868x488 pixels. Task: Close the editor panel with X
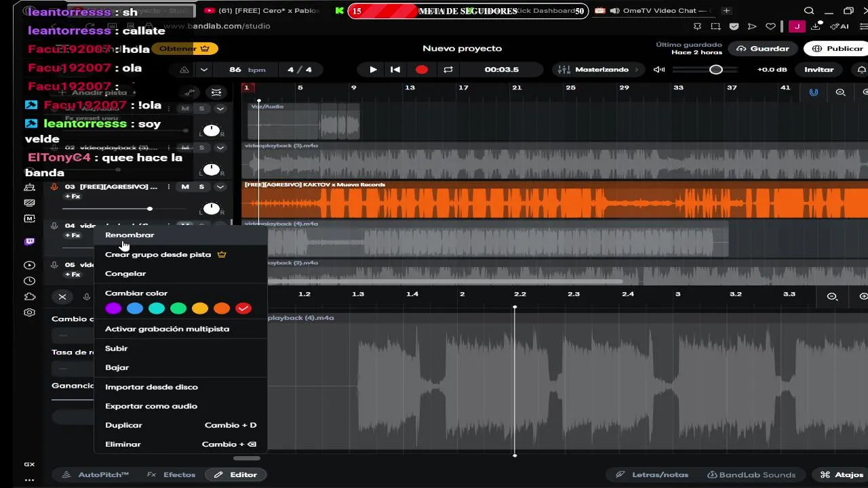click(62, 297)
